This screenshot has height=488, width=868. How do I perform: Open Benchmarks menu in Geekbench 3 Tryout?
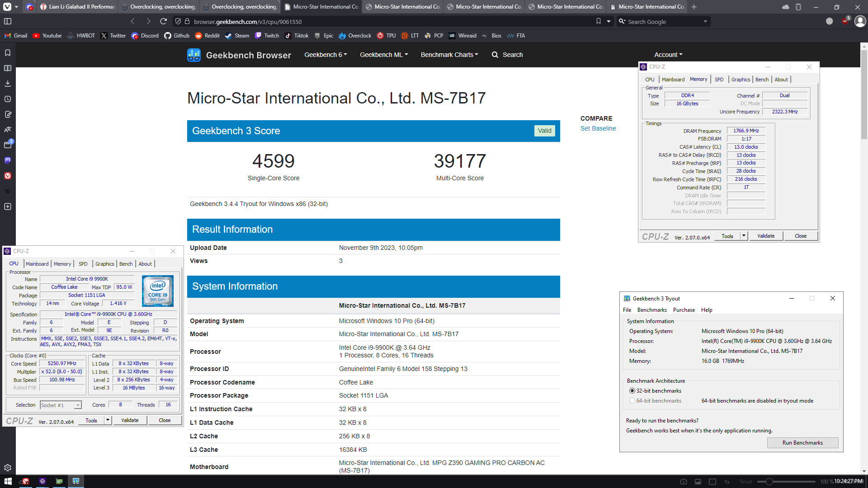652,310
